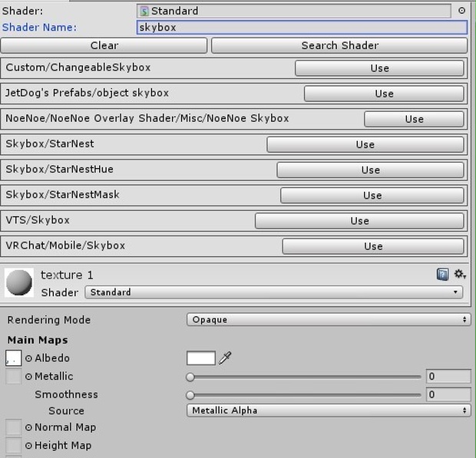
Task: Click the Rendering Mode label
Action: click(x=49, y=320)
